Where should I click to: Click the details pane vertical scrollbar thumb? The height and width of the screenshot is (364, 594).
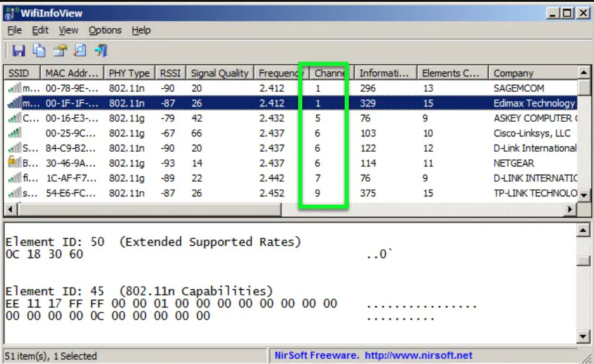[x=583, y=261]
